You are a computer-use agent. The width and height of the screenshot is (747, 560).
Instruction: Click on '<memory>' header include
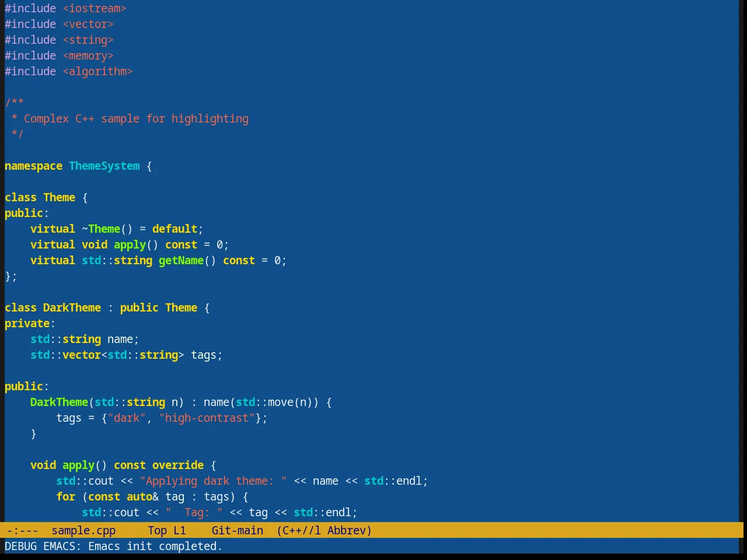88,55
